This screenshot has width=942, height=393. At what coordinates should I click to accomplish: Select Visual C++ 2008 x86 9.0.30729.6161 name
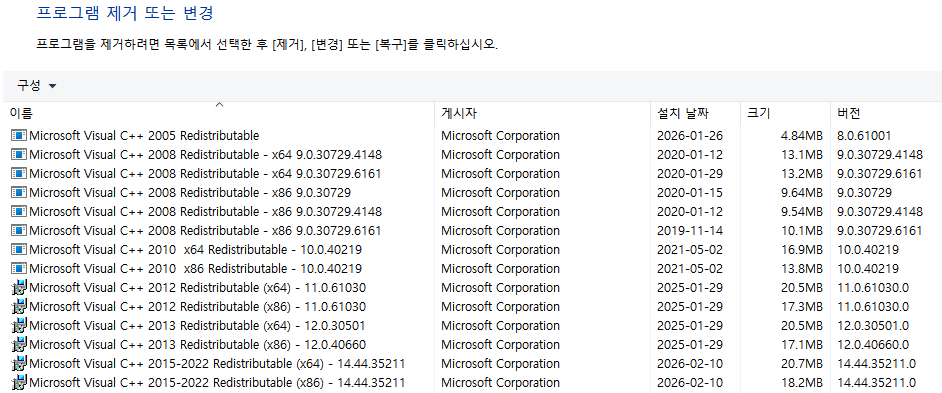(205, 231)
